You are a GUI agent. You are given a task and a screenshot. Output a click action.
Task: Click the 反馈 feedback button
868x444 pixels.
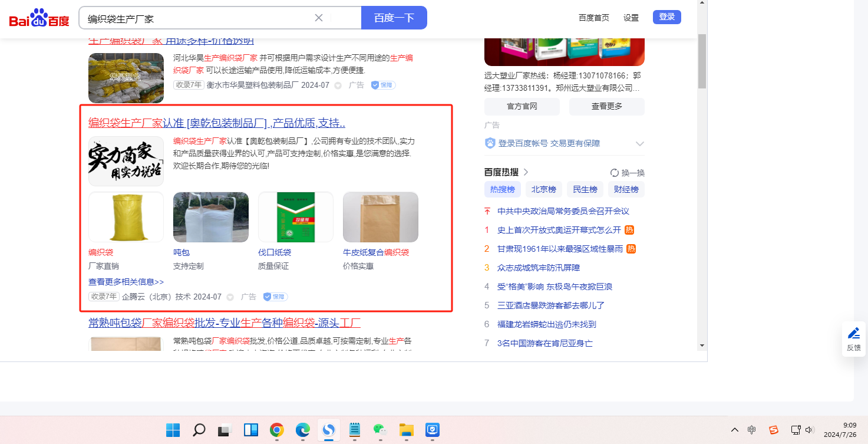point(854,339)
